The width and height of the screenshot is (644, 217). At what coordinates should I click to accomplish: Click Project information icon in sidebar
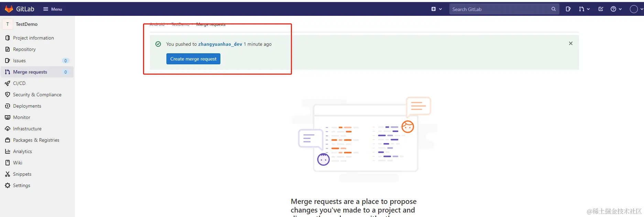(8, 38)
